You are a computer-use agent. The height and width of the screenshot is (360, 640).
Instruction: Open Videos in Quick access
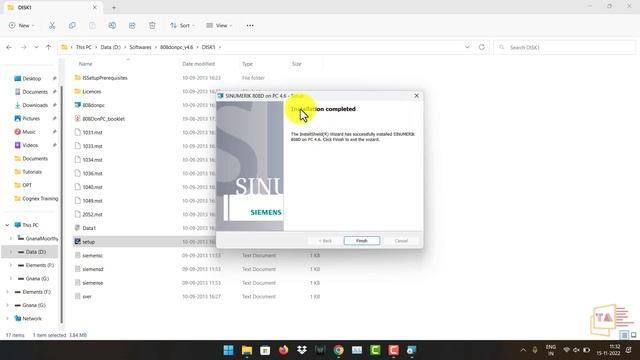point(30,145)
